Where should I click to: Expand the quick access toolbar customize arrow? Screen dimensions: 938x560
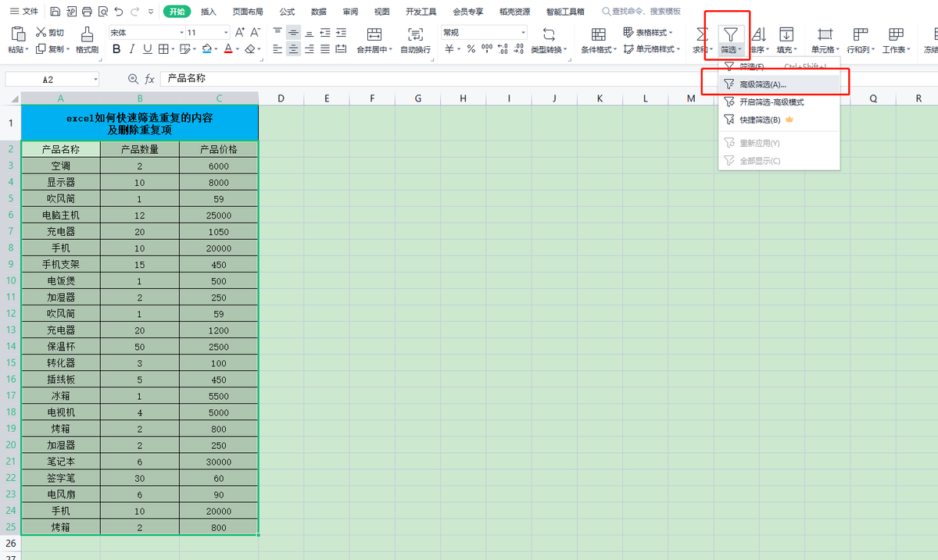point(151,12)
